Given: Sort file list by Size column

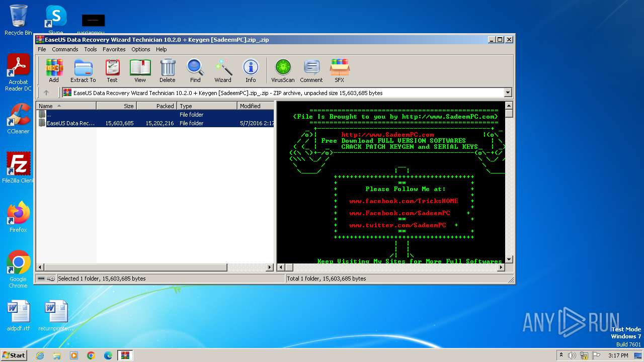Looking at the screenshot, I should tap(116, 106).
